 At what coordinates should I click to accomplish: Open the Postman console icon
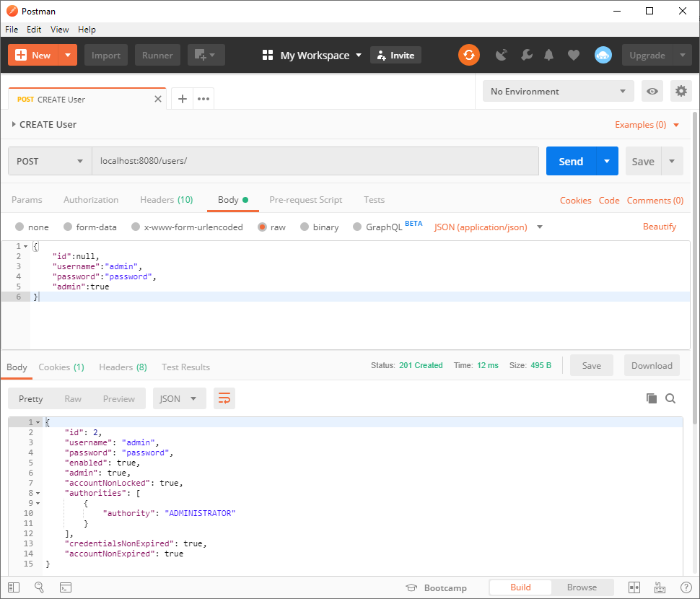[x=65, y=587]
